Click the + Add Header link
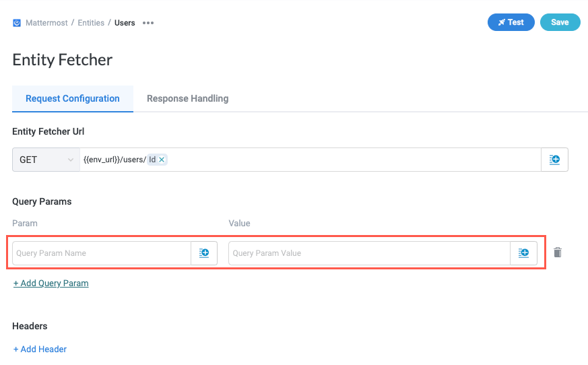Screen dimensions: 588x365 40,349
